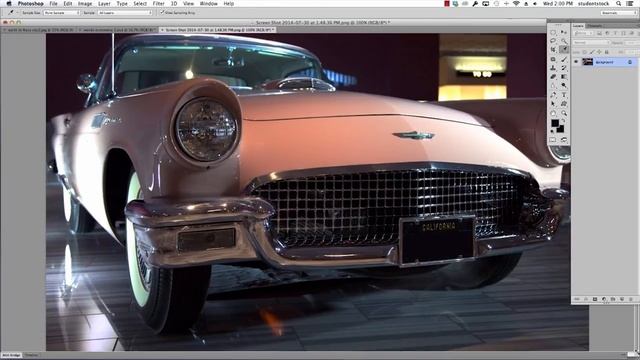Screen dimensions: 640x360
Task: Switch to the Layers panel tab
Action: [578, 26]
